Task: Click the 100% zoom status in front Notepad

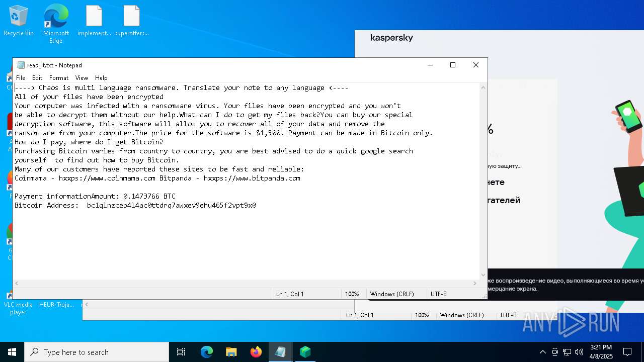Action: [x=352, y=294]
